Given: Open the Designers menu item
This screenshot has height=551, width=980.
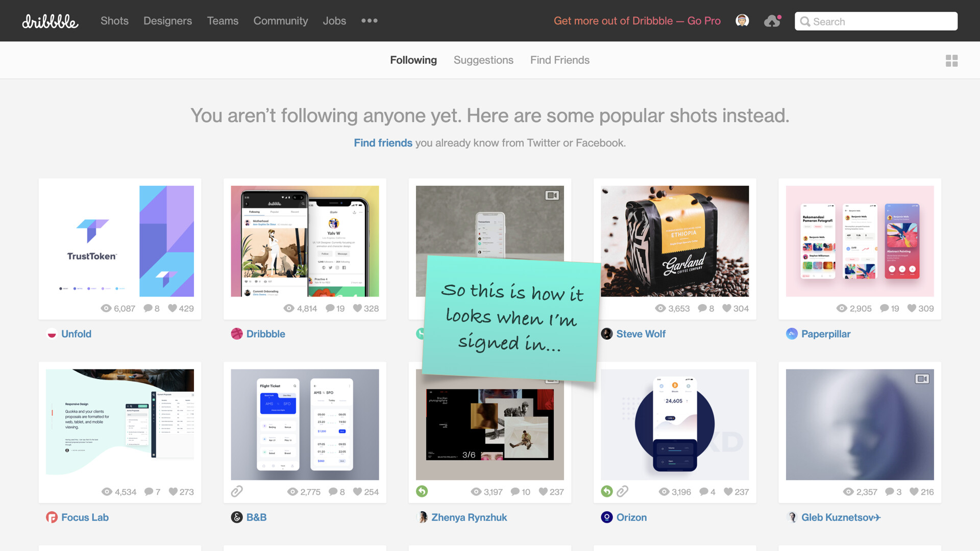Looking at the screenshot, I should (167, 21).
